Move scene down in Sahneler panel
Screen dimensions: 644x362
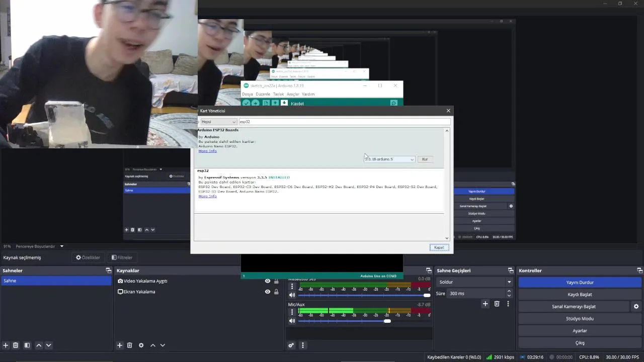[49, 345]
